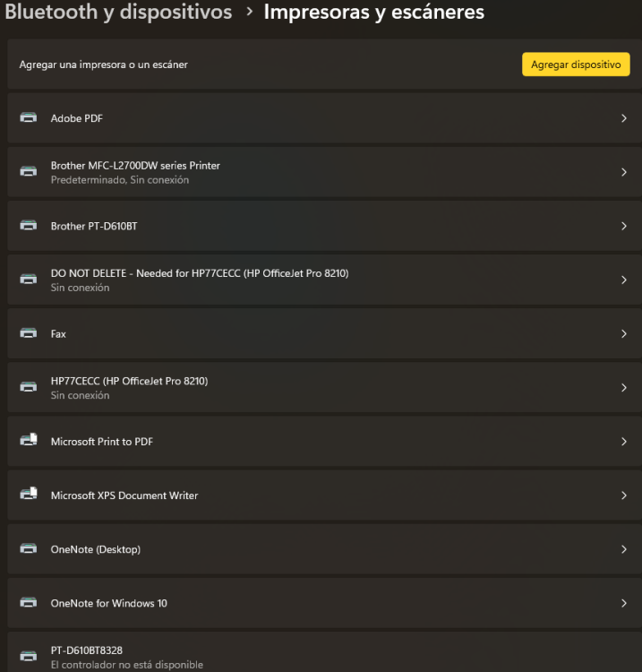Expand the Microsoft Print to PDF chevron

623,441
